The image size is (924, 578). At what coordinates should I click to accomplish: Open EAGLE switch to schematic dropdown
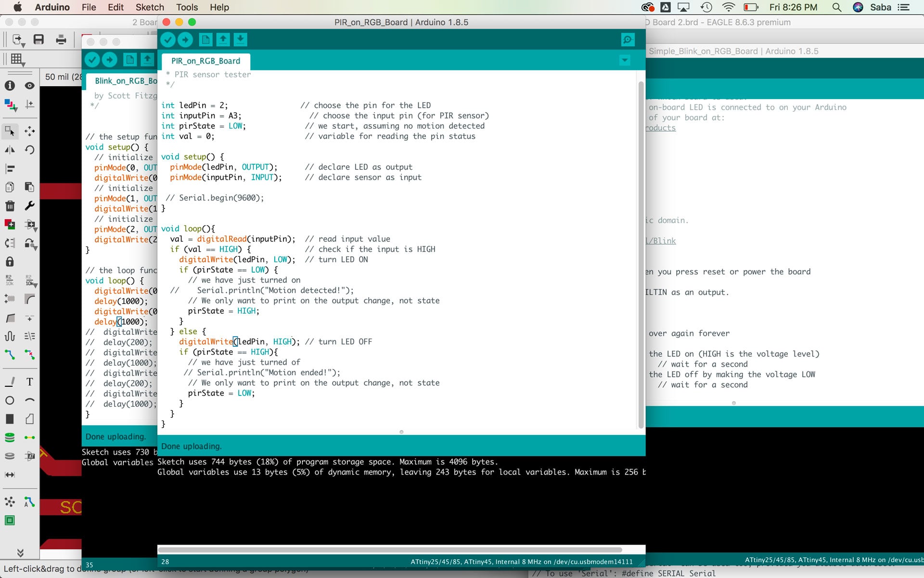click(x=18, y=40)
